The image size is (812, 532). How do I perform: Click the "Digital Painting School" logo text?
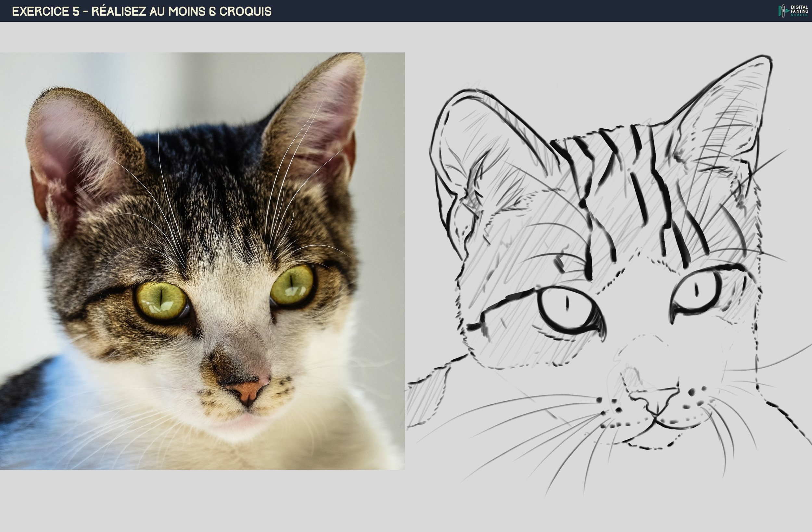(799, 11)
